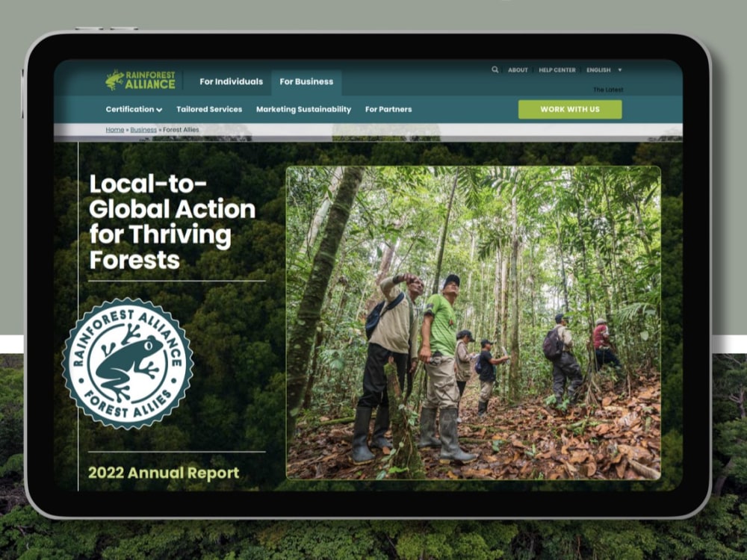Viewport: 747px width, 560px height.
Task: Click the Forest Allies frog seal
Action: point(128,364)
